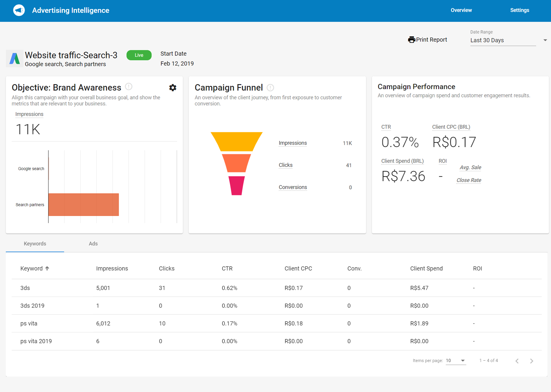This screenshot has height=392, width=551.
Task: Click the Conversions label in the funnel
Action: tap(293, 187)
